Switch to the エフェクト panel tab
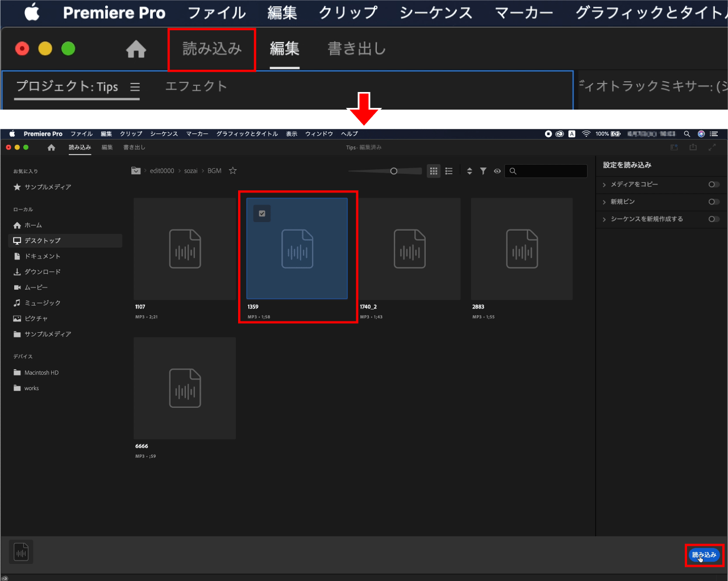This screenshot has width=728, height=581. (x=196, y=86)
